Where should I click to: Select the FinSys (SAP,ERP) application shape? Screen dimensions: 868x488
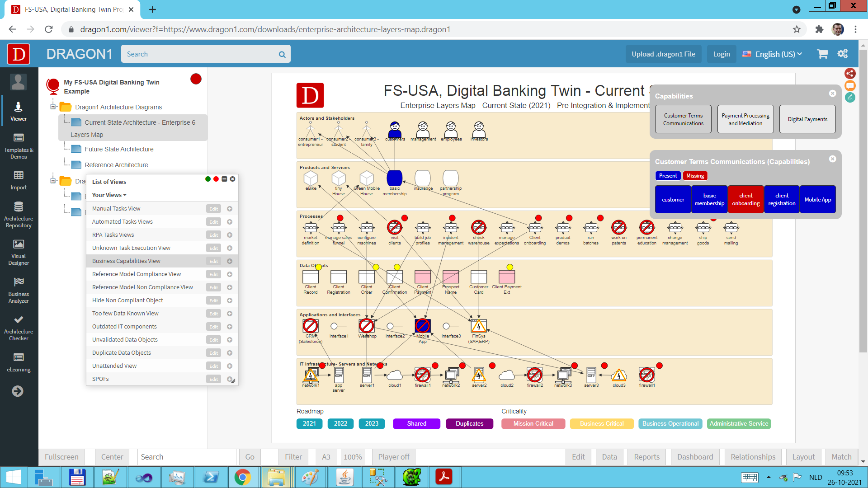tap(479, 326)
